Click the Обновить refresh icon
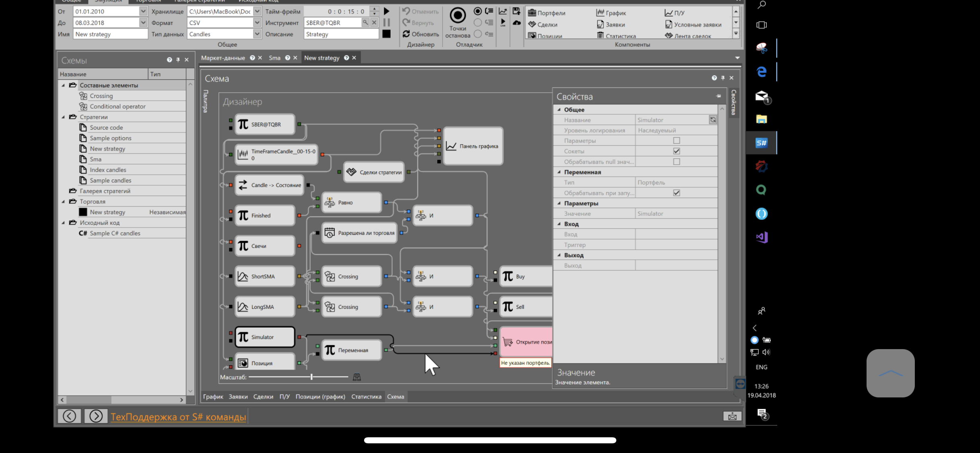Viewport: 980px width, 453px height. tap(406, 34)
